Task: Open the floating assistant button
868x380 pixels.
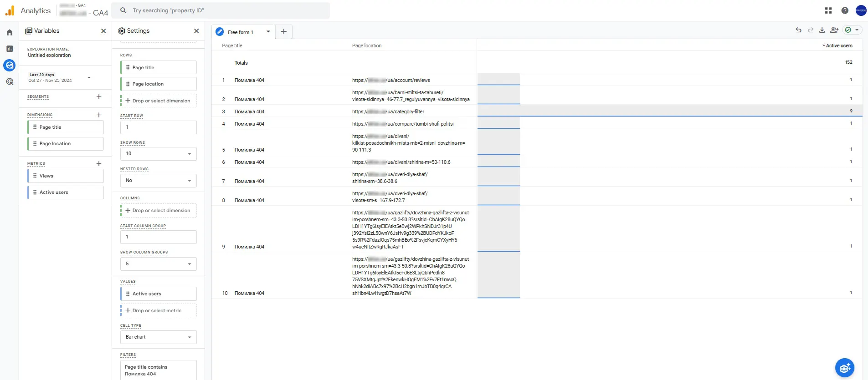Action: 845,368
